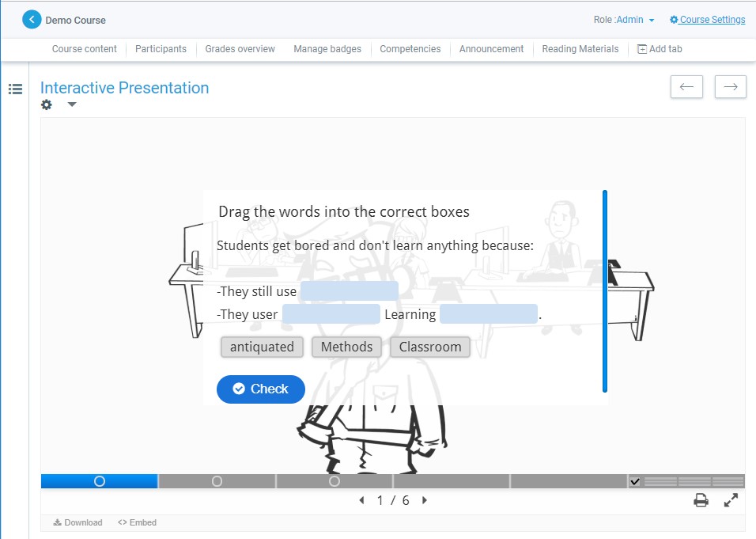Open the caret dropdown beside the gear icon
Image resolution: width=756 pixels, height=539 pixels.
click(72, 104)
